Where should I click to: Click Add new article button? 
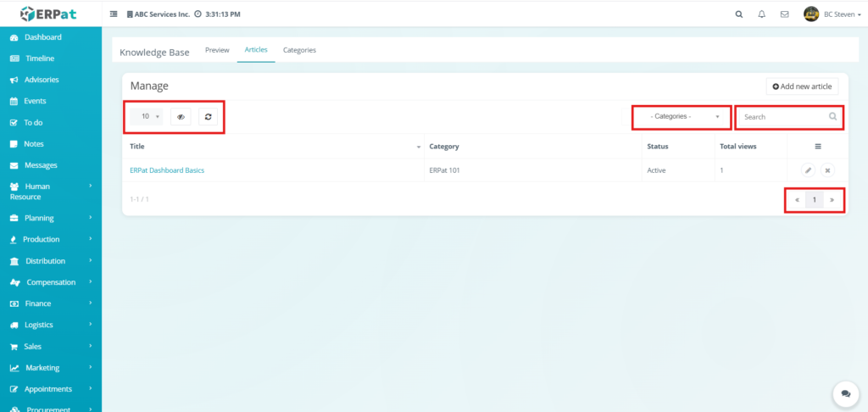pos(802,86)
